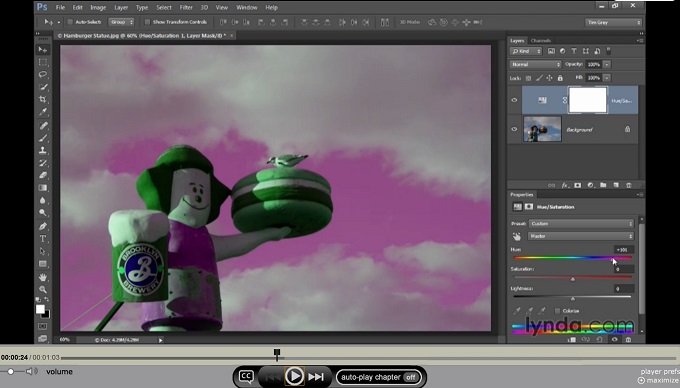Open the Master channel dropdown

point(581,236)
